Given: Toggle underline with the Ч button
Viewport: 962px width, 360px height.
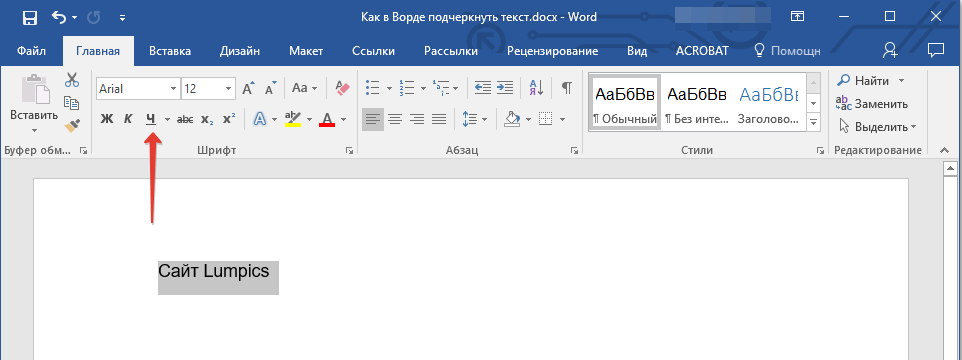Looking at the screenshot, I should 151,120.
